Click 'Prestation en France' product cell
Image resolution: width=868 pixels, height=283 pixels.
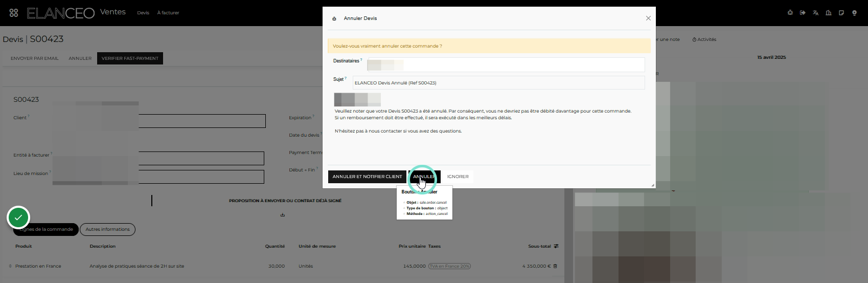pyautogui.click(x=38, y=266)
